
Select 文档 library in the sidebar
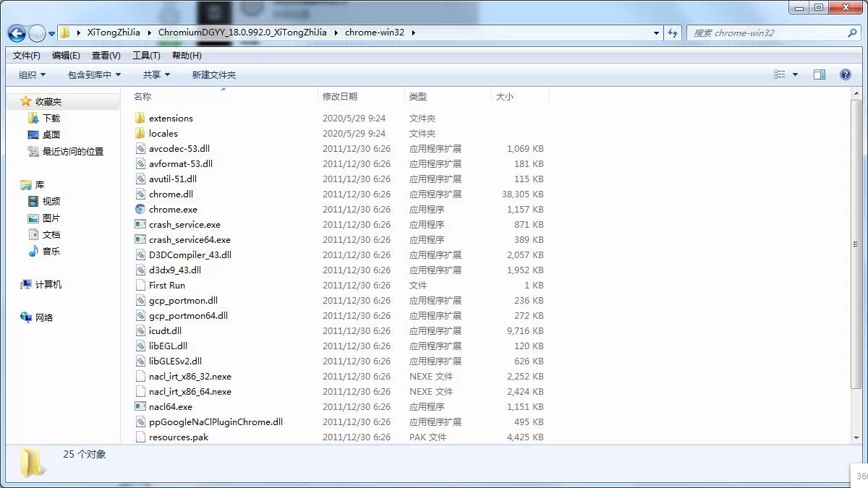51,234
